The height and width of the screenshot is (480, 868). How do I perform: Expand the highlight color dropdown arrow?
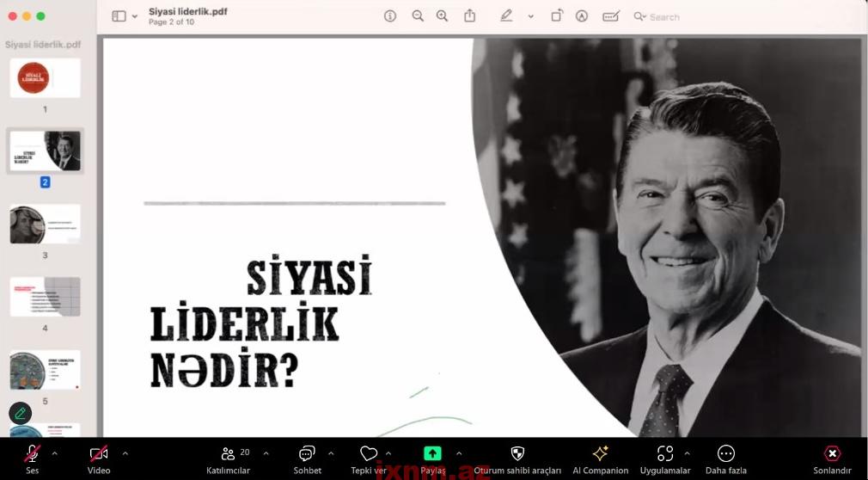(x=530, y=16)
